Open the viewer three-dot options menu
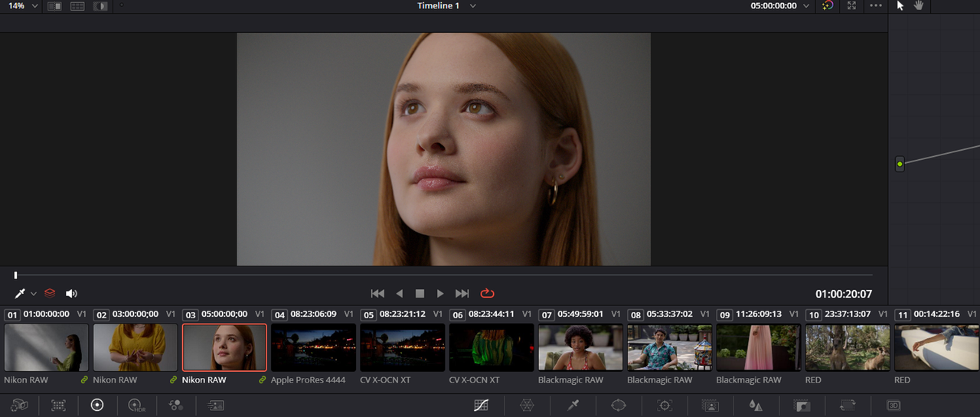 pyautogui.click(x=876, y=5)
